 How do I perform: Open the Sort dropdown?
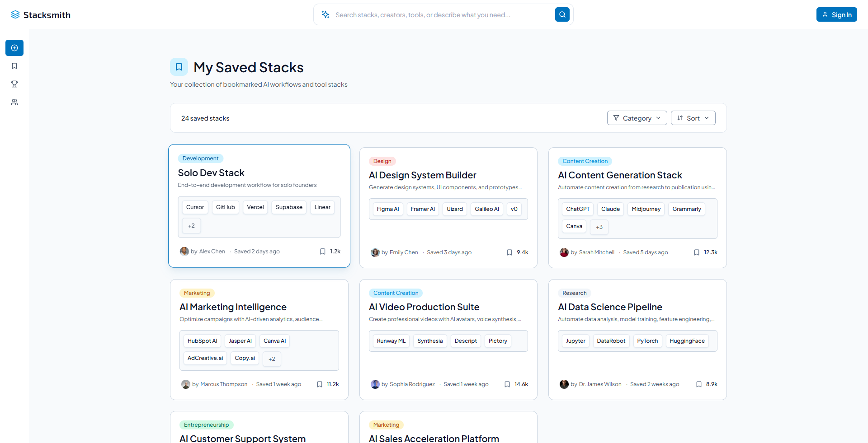pos(693,118)
